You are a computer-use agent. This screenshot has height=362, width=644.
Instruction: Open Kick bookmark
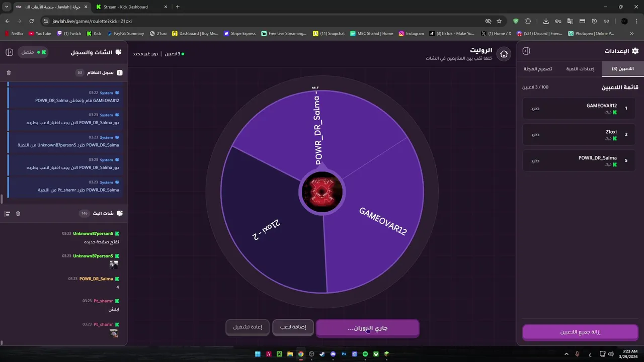[x=94, y=33]
